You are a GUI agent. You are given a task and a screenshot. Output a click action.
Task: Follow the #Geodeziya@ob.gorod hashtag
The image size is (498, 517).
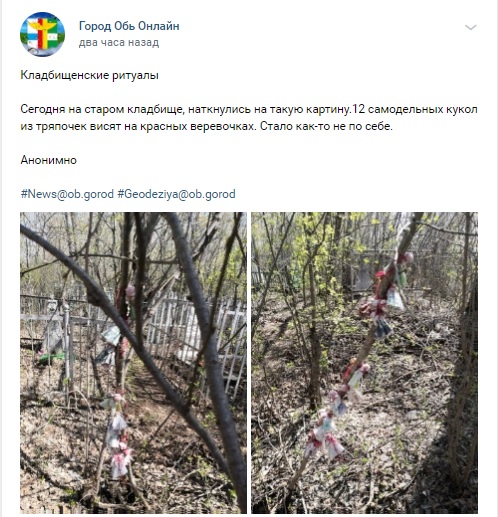pyautogui.click(x=176, y=194)
